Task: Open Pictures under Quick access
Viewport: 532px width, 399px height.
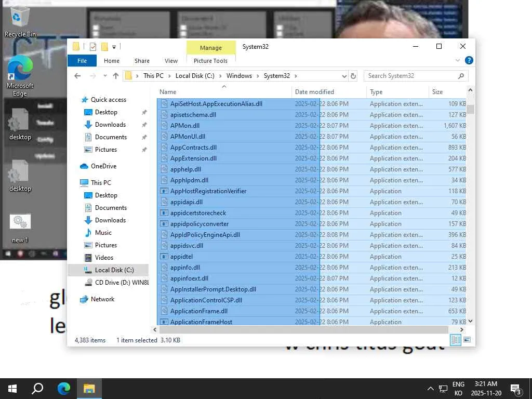Action: [x=105, y=150]
